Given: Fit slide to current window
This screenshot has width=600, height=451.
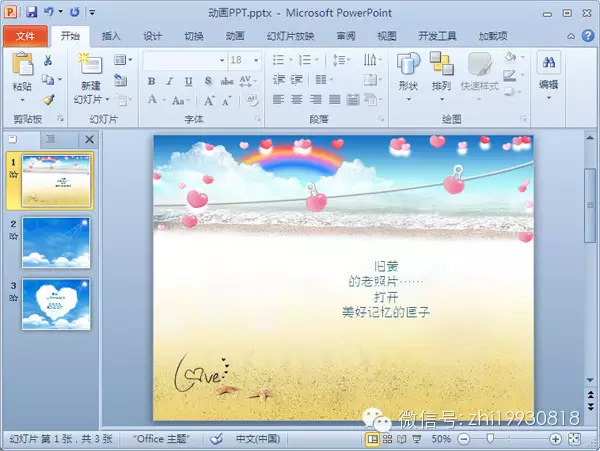Looking at the screenshot, I should pos(574,439).
